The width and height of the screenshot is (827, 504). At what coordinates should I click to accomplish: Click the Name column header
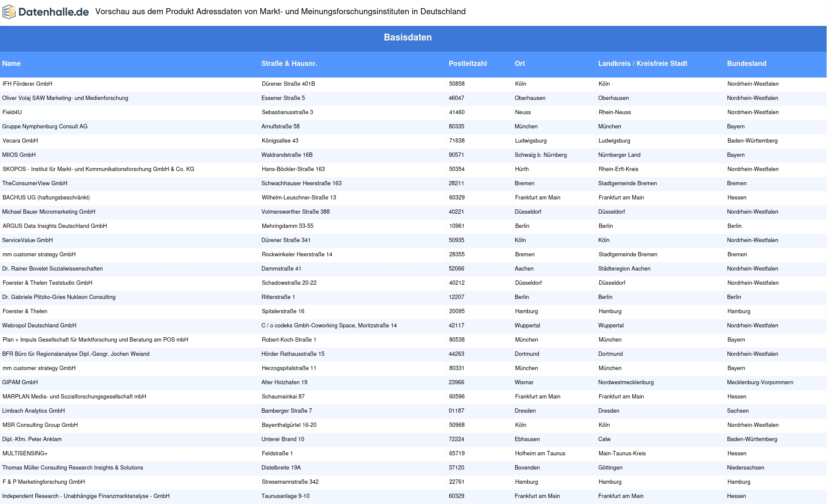(12, 64)
